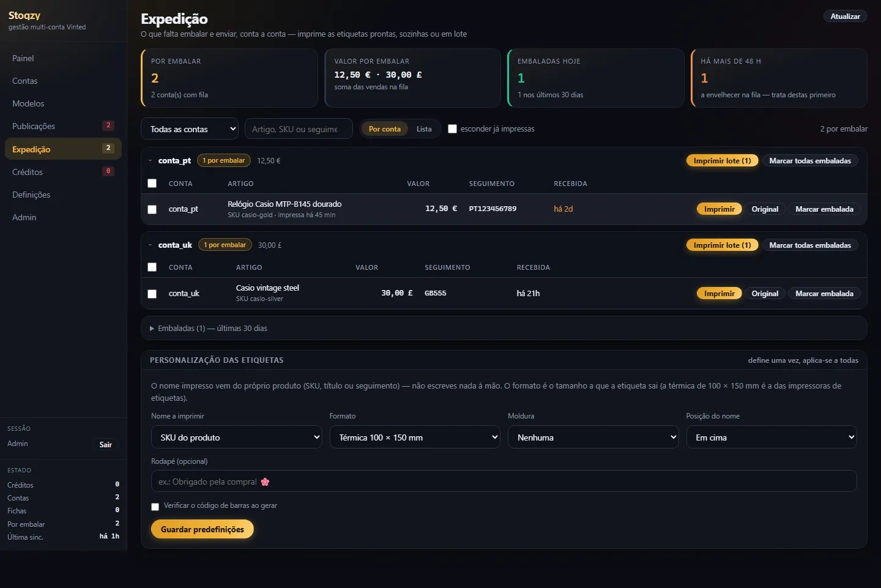Click the Embaladas hoje card

click(x=596, y=78)
